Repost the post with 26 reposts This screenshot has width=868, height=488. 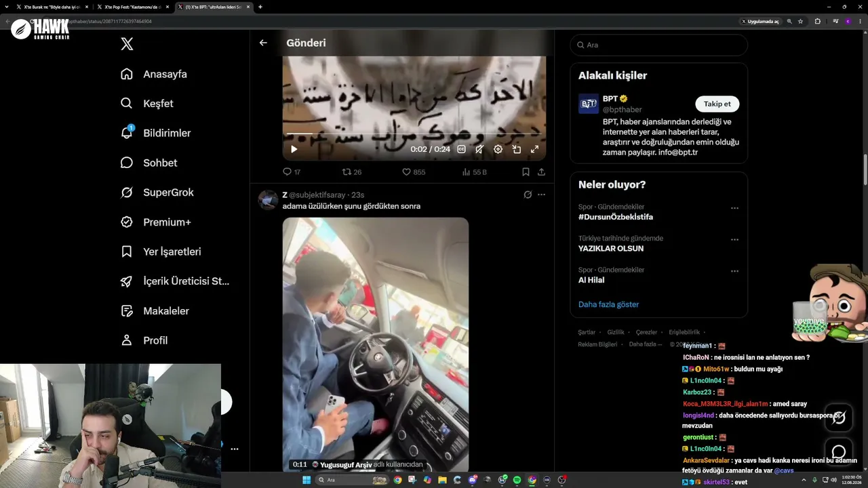pos(352,172)
